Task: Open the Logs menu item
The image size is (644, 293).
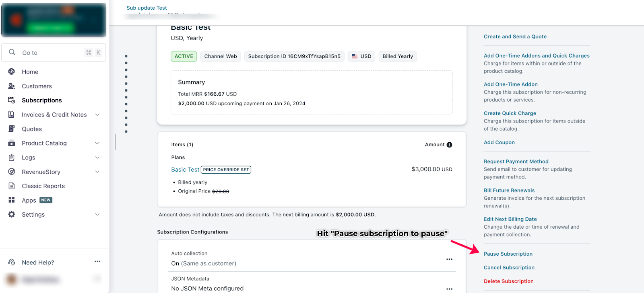Action: pyautogui.click(x=29, y=158)
